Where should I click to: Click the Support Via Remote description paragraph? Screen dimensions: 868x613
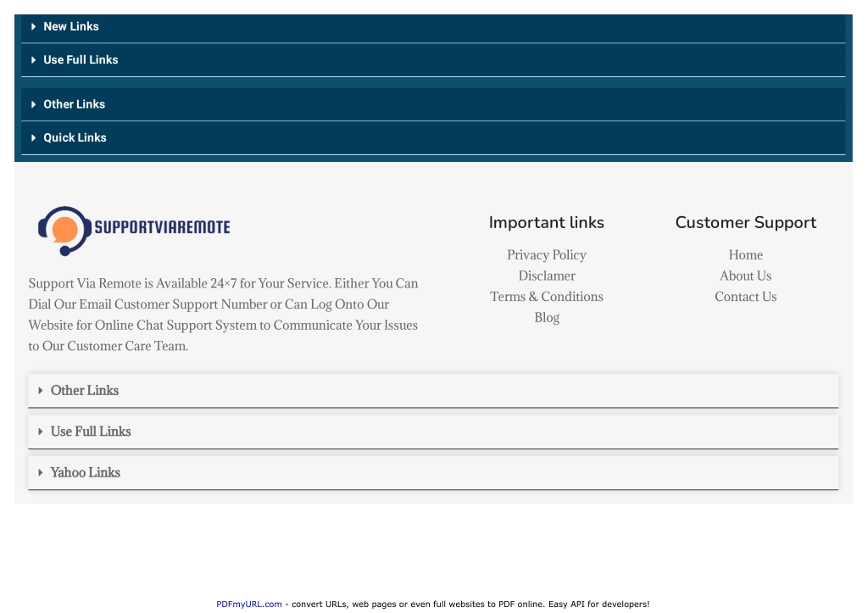[223, 315]
